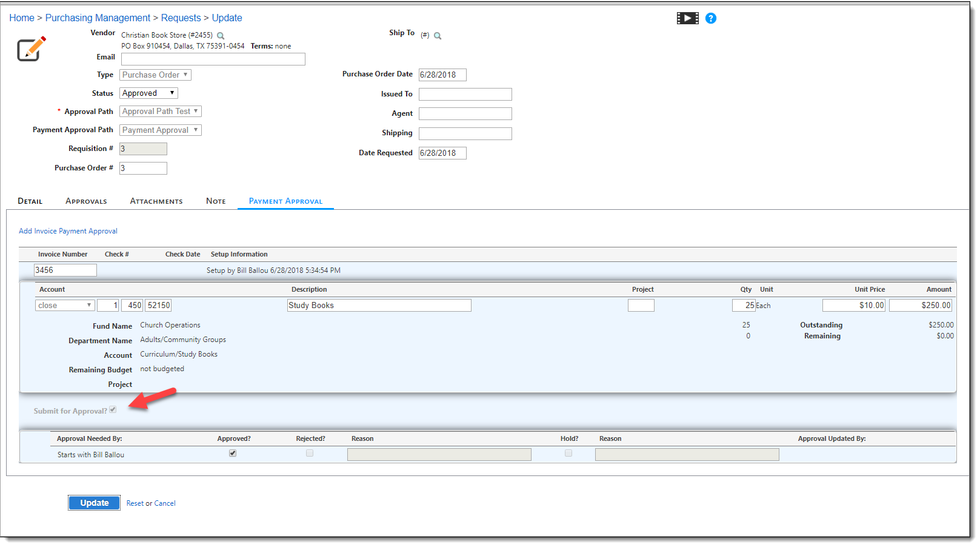
Task: Click the Add Invoice Payment Approval link
Action: 68,231
